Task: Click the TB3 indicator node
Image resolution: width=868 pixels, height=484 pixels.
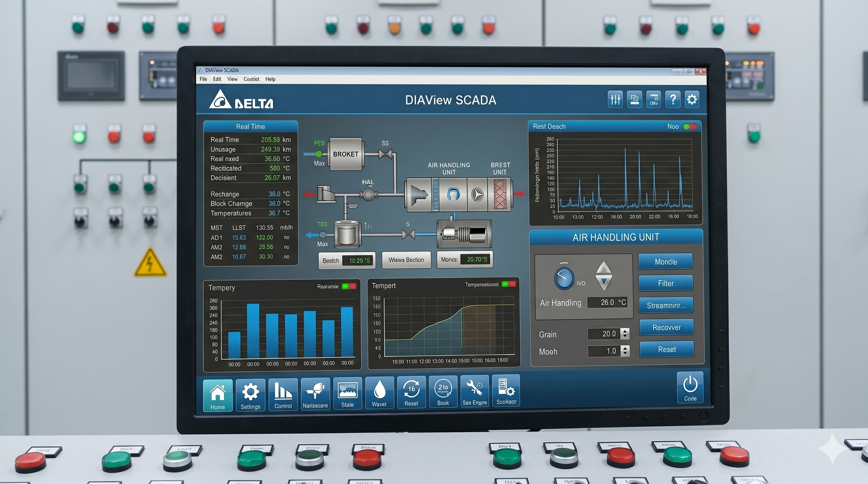Action: (323, 235)
